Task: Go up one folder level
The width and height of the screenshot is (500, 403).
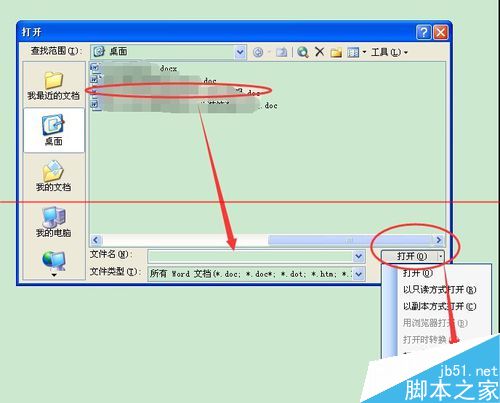Action: point(281,52)
